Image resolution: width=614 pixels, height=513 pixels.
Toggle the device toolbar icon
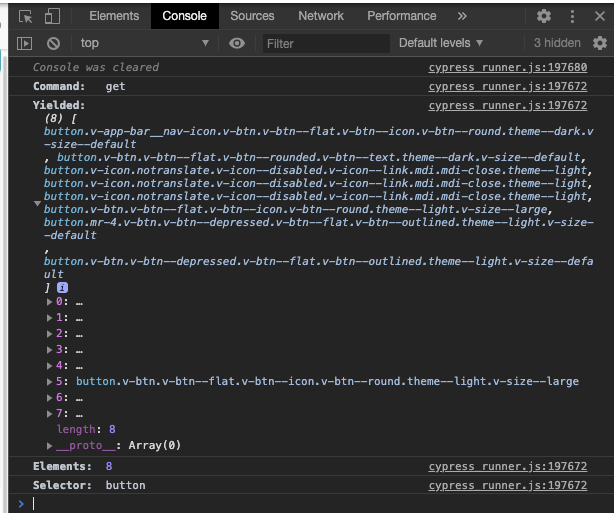pyautogui.click(x=52, y=16)
